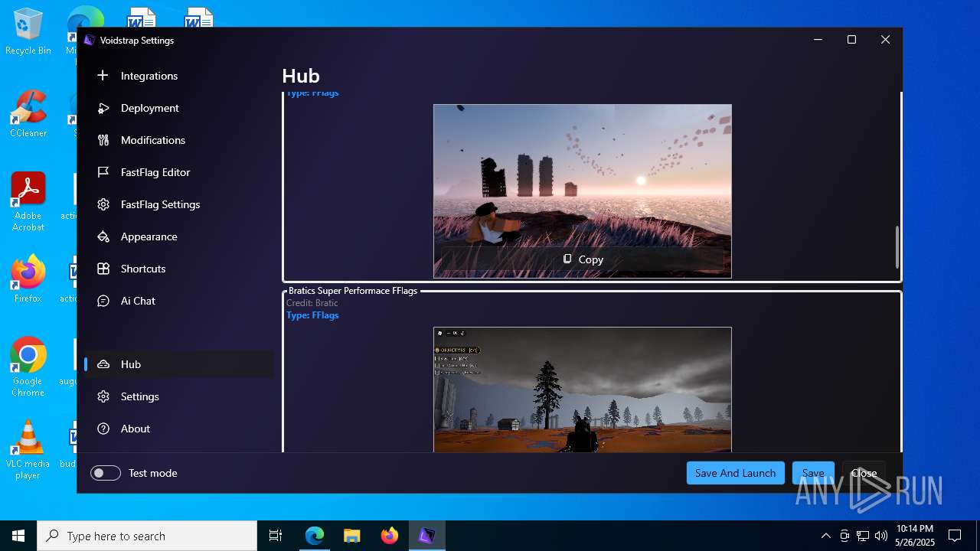Viewport: 980px width, 551px height.
Task: Select the Appearance page
Action: [x=179, y=236]
